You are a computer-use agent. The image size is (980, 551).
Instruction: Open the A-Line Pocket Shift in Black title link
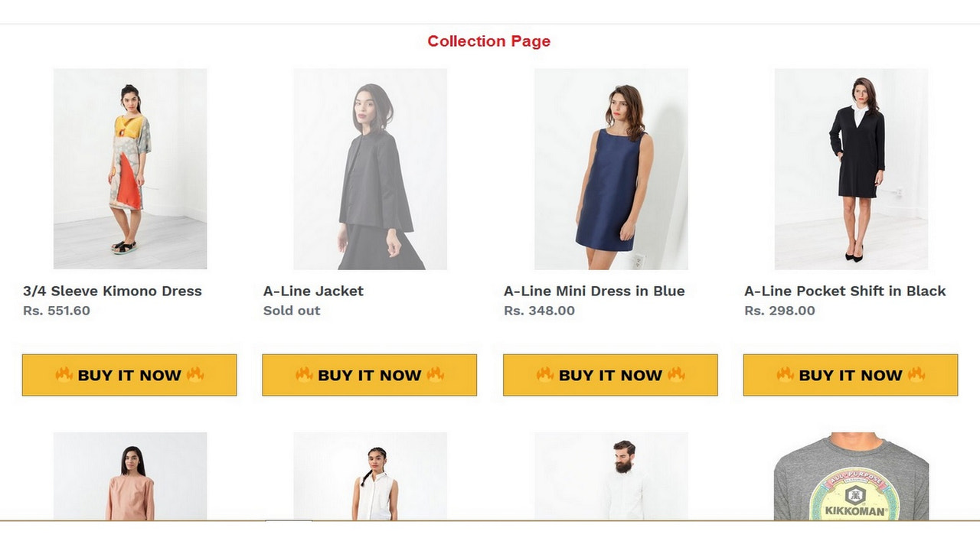(844, 291)
